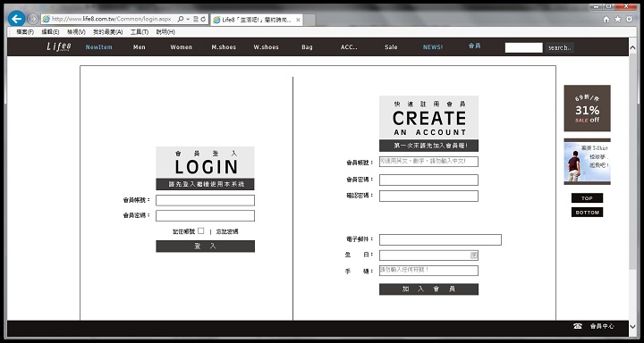Viewport: 644px width, 343px height.
Task: Open the 編輯(E) menu
Action: [x=50, y=31]
